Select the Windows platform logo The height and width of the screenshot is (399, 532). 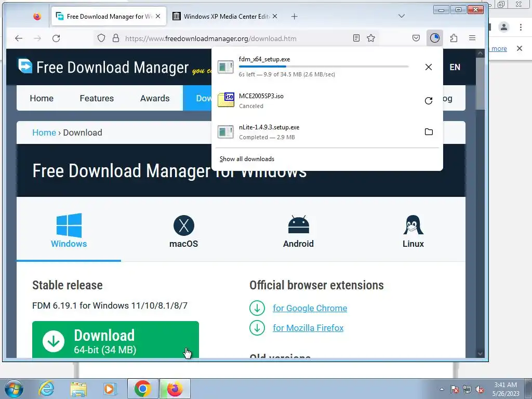click(69, 225)
